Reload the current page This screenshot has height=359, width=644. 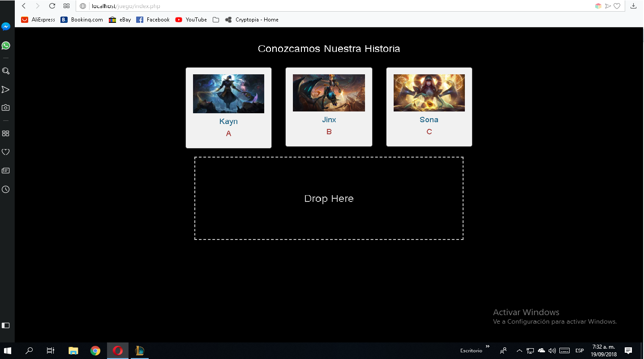(52, 6)
